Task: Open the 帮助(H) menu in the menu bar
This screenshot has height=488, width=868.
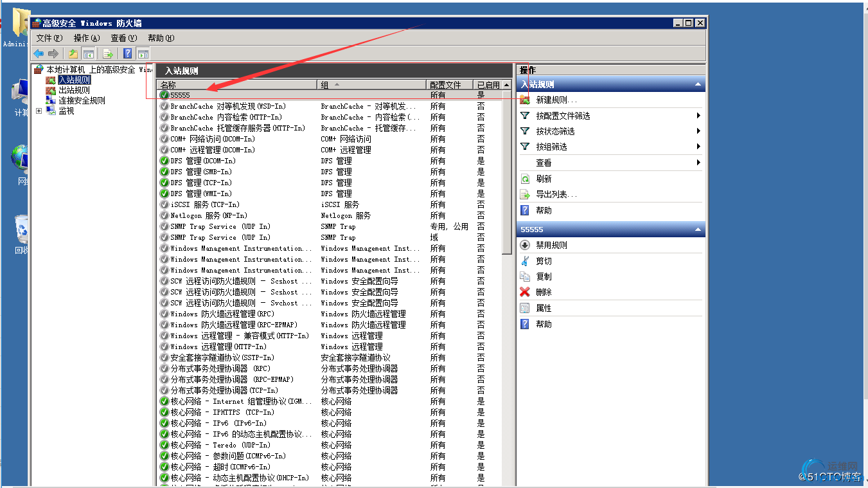Action: coord(161,38)
